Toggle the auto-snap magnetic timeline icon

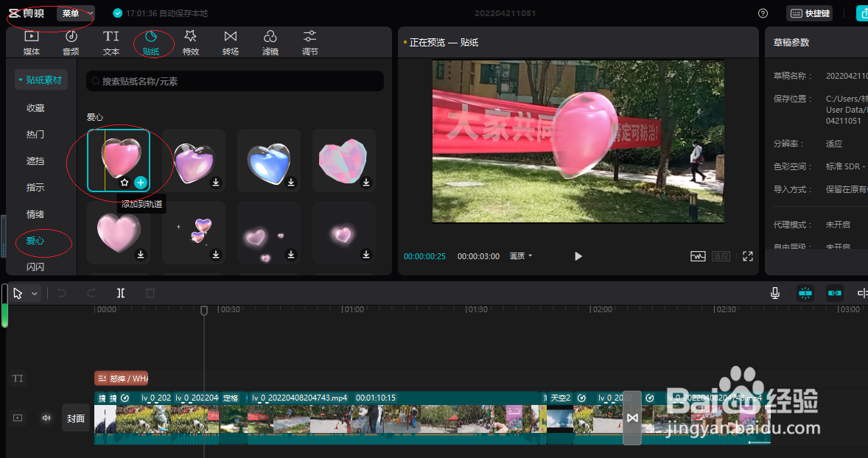point(805,292)
